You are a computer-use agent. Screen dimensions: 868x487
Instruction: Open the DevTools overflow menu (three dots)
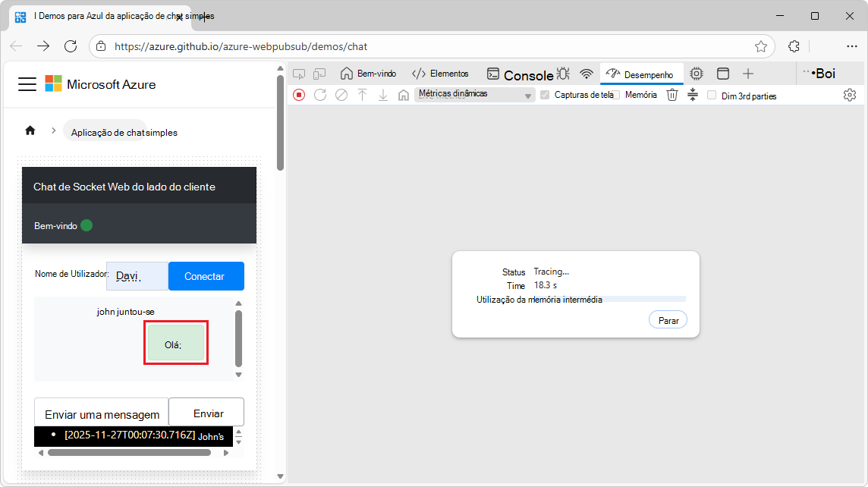[805, 73]
